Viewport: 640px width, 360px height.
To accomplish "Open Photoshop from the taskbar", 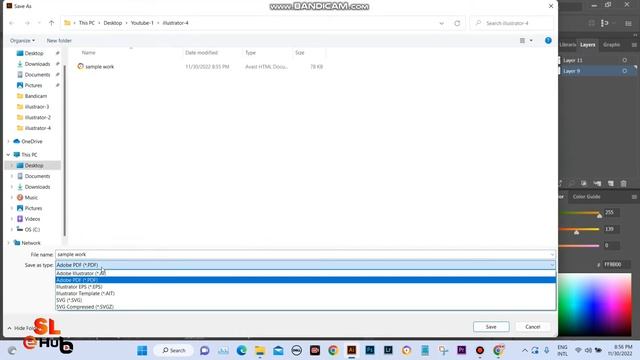I will point(370,350).
